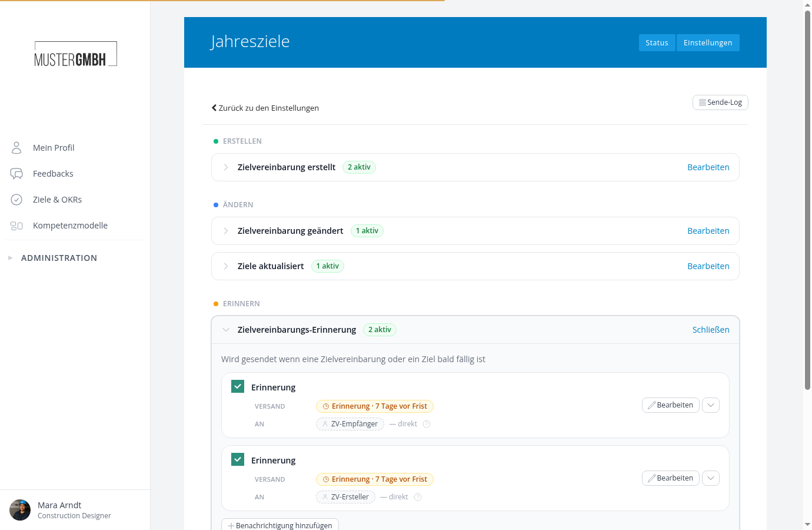Image resolution: width=812 pixels, height=530 pixels.
Task: Expand the Zielvereinbarung erstellt row chevron
Action: 226,167
